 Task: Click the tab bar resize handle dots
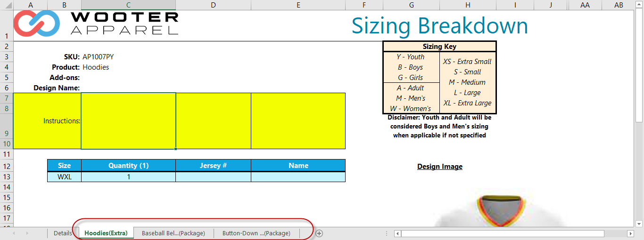pyautogui.click(x=387, y=233)
